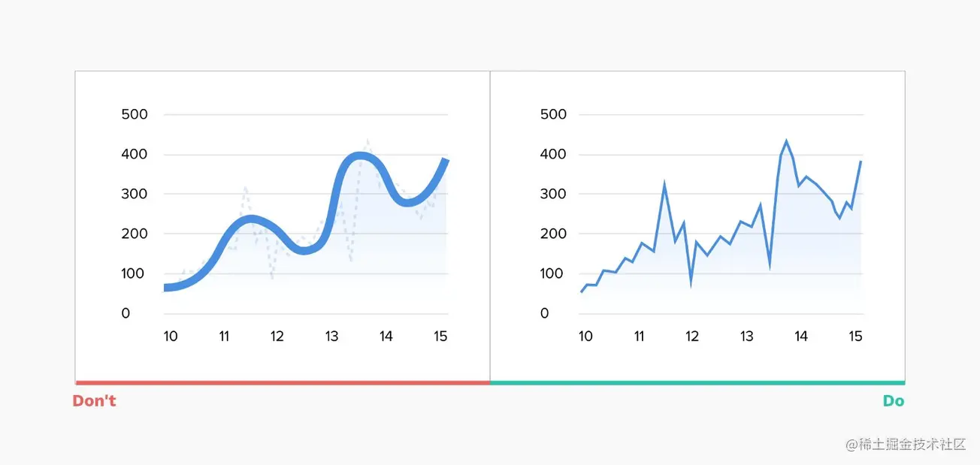Viewport: 980px width, 465px height.
Task: Click the 100 y-axis label in left chart
Action: (x=135, y=273)
